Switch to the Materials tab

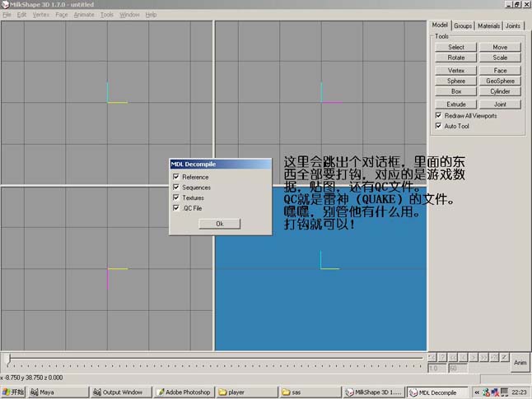pyautogui.click(x=489, y=26)
